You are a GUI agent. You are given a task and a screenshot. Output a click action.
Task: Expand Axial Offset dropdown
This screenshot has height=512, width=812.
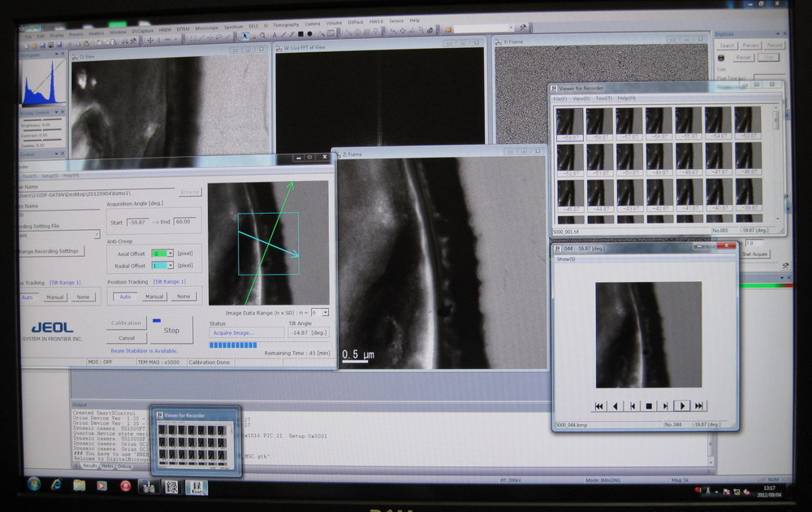[170, 254]
